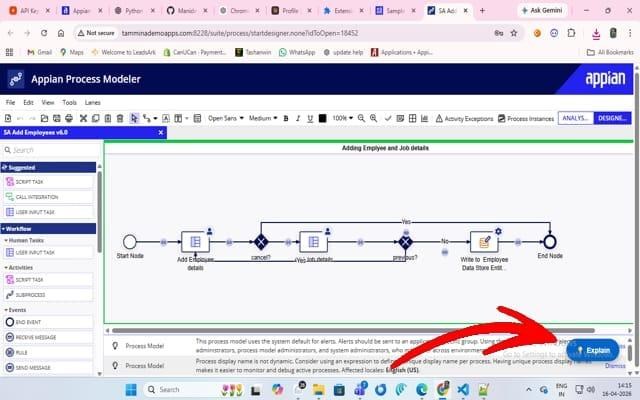Image resolution: width=640 pixels, height=400 pixels.
Task: Open the Open Sans font dropdown
Action: [x=226, y=118]
